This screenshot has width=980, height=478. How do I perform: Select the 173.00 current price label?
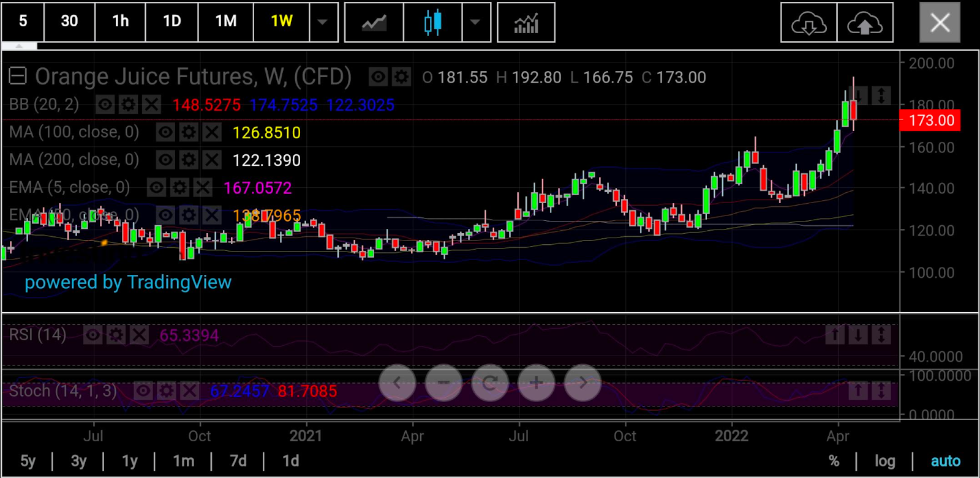[x=930, y=121]
